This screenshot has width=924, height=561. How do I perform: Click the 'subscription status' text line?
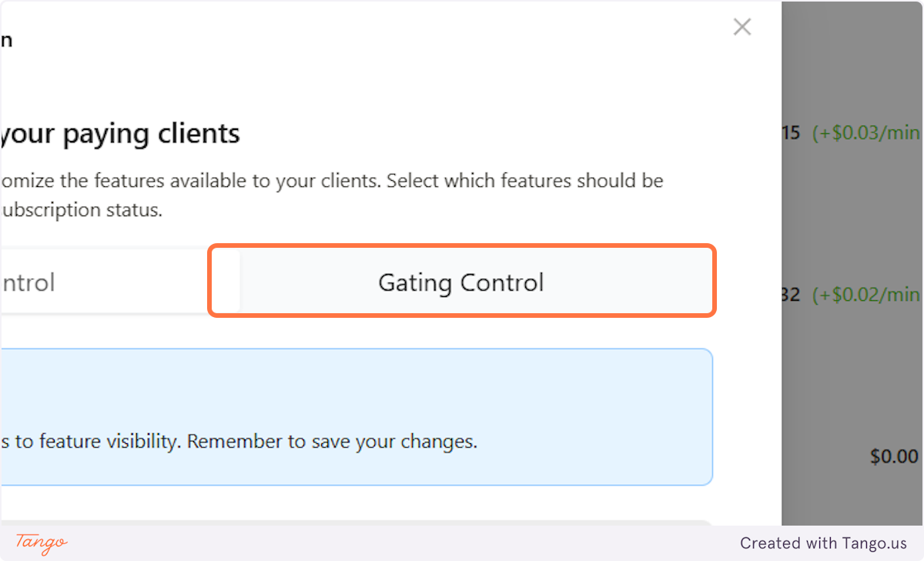(77, 209)
